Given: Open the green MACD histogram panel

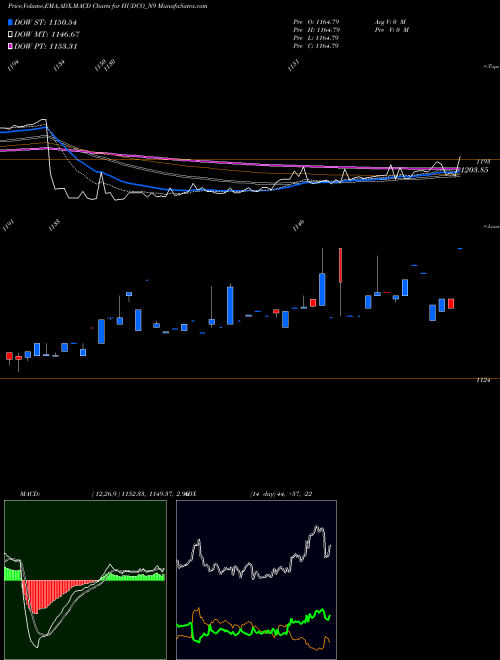Looking at the screenshot, I should [85, 580].
